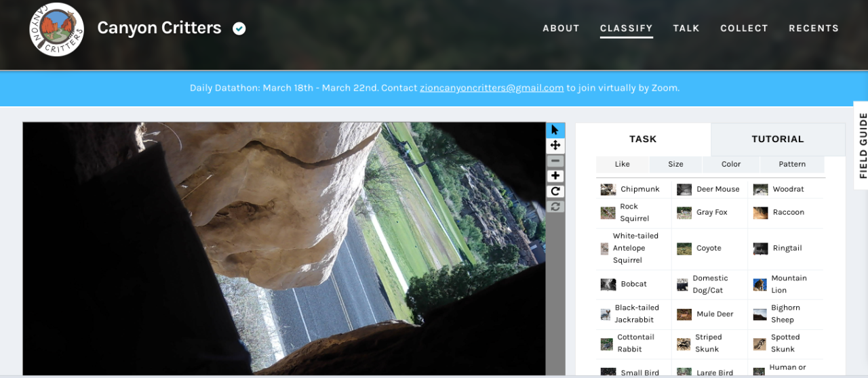This screenshot has width=868, height=378.
Task: Open the Size filter dropdown
Action: tap(675, 164)
